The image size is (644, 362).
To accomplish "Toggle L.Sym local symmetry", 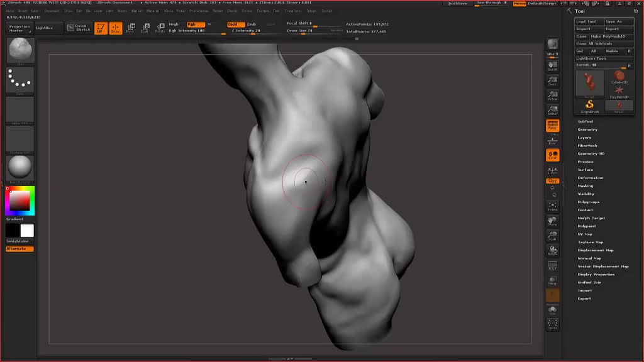I will tap(552, 170).
